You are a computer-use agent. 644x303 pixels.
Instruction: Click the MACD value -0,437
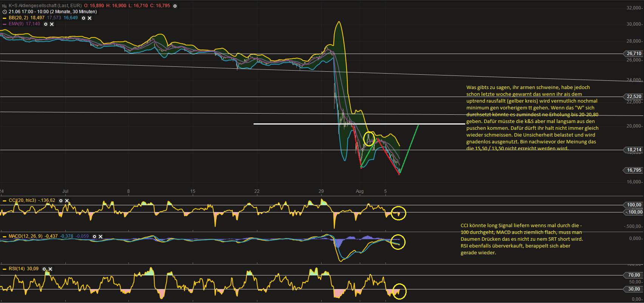[51, 236]
